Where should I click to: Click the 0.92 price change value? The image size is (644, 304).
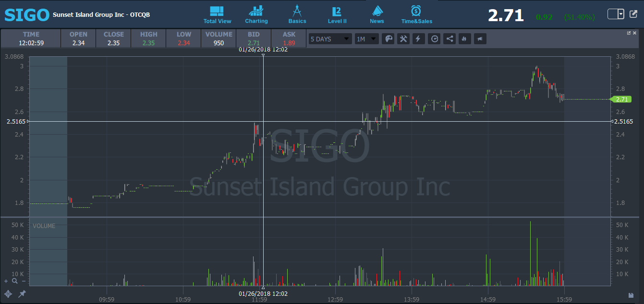pos(544,17)
